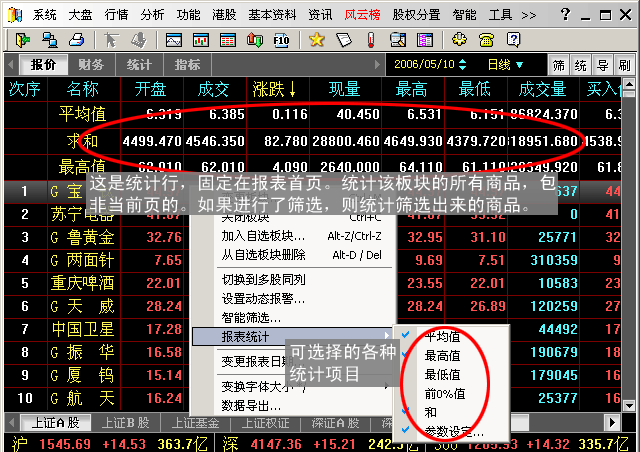Open the candlestick chart icon
The image size is (640, 452).
coord(201,40)
